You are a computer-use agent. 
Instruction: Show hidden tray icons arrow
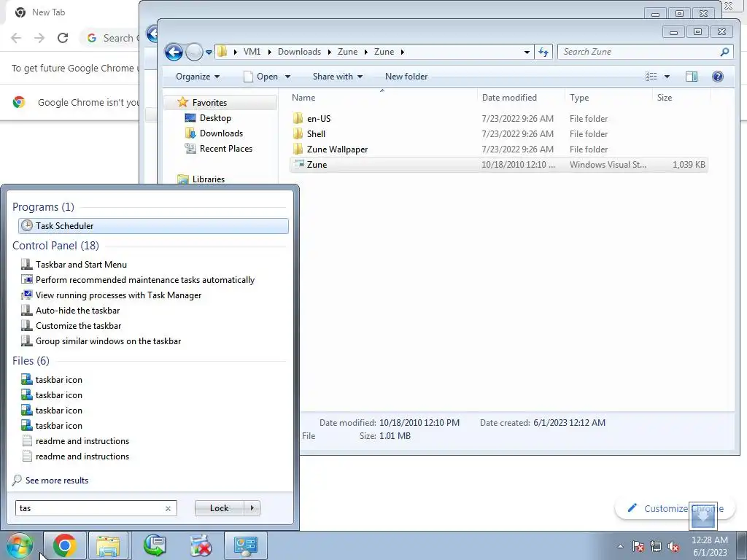[620, 546]
